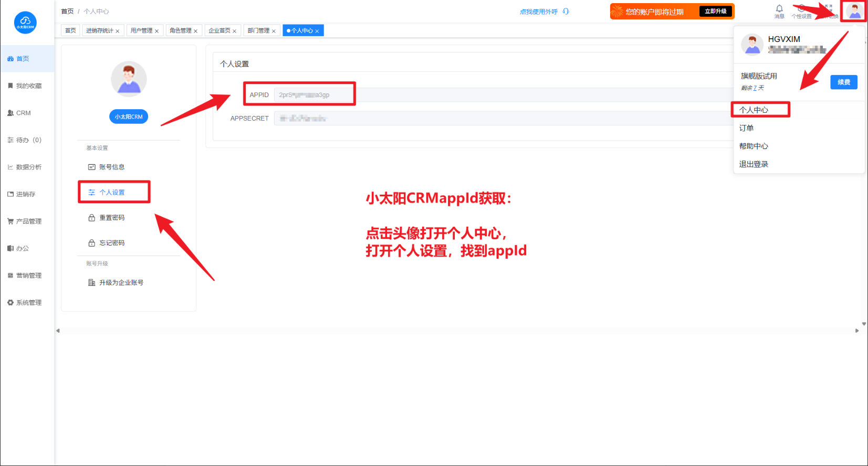Switch to the 部门管理 tab

pyautogui.click(x=259, y=30)
